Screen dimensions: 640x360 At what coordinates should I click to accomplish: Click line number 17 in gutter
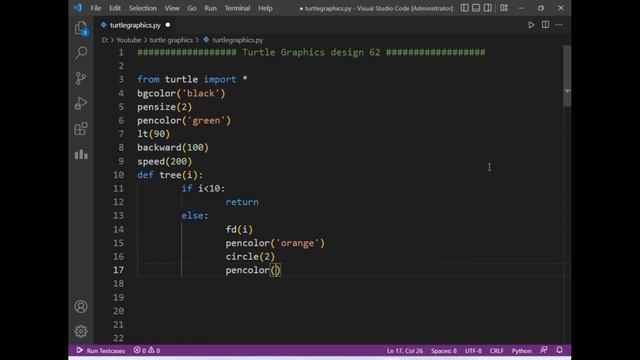coord(118,270)
